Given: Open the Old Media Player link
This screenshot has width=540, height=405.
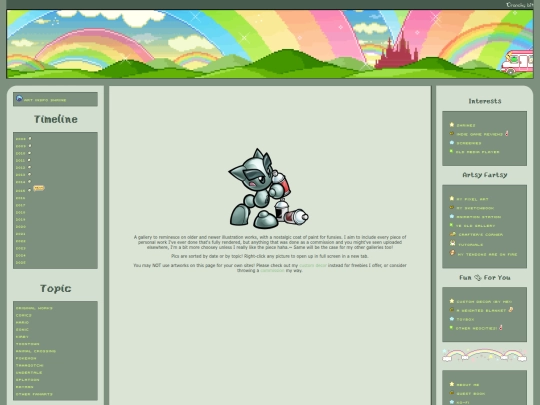Looking at the screenshot, I should click(x=478, y=152).
